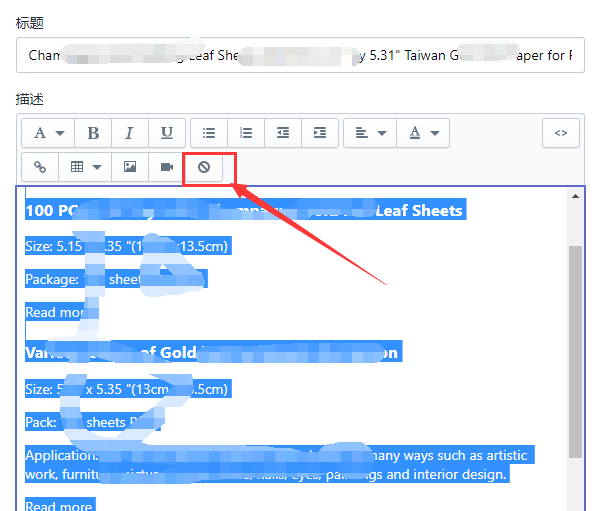
Task: Decrease indent of selected text
Action: pyautogui.click(x=283, y=133)
